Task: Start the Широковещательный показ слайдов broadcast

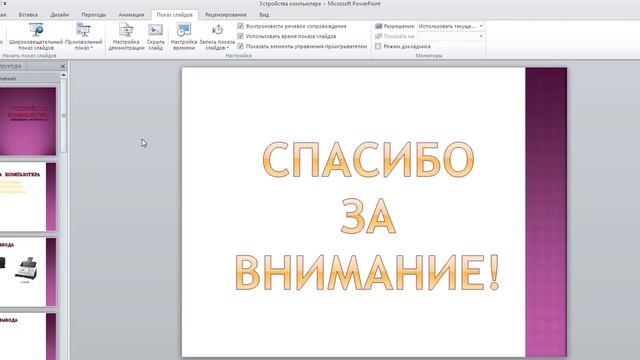Action: [x=36, y=36]
